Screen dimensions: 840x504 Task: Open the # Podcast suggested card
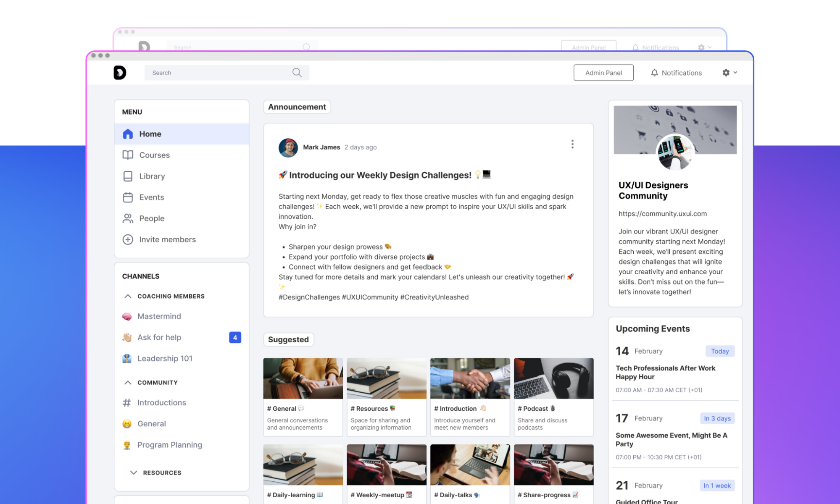click(x=554, y=397)
